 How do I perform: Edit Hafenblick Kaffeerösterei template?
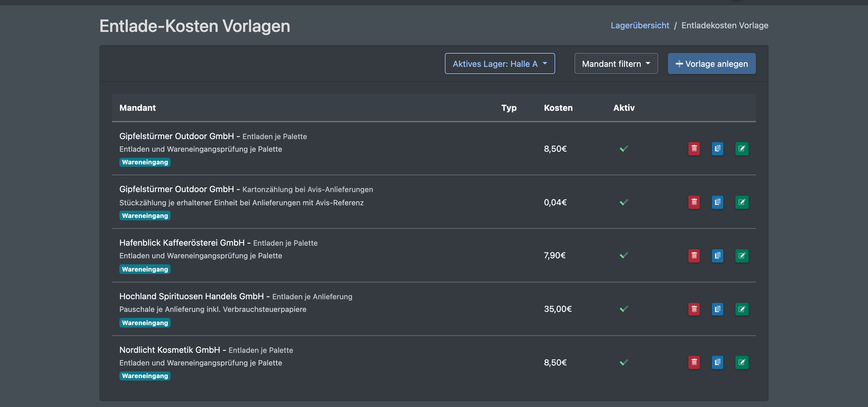742,256
